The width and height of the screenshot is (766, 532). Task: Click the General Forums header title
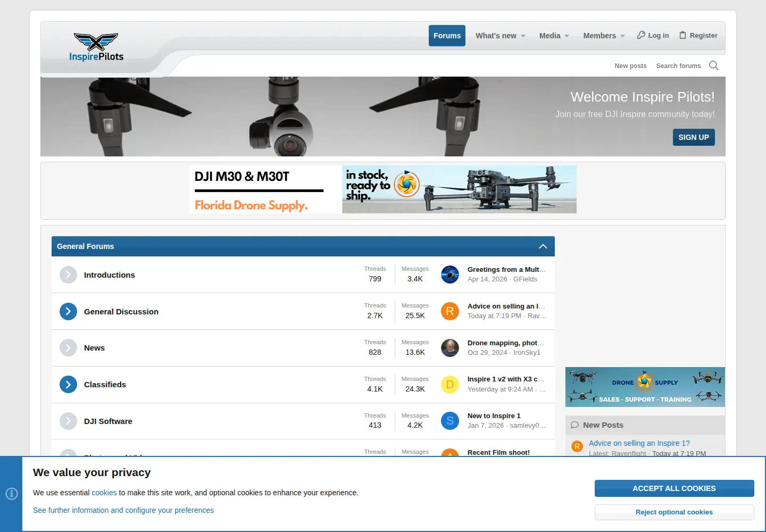86,246
